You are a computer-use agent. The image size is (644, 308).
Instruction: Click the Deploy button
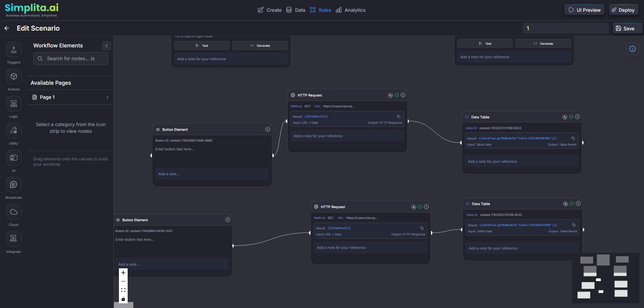pos(624,10)
